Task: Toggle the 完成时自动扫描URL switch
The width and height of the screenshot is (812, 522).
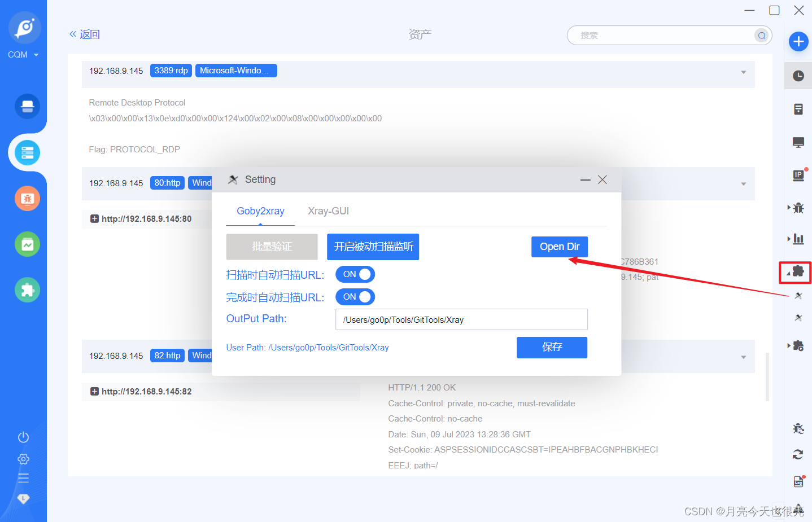Action: point(355,297)
